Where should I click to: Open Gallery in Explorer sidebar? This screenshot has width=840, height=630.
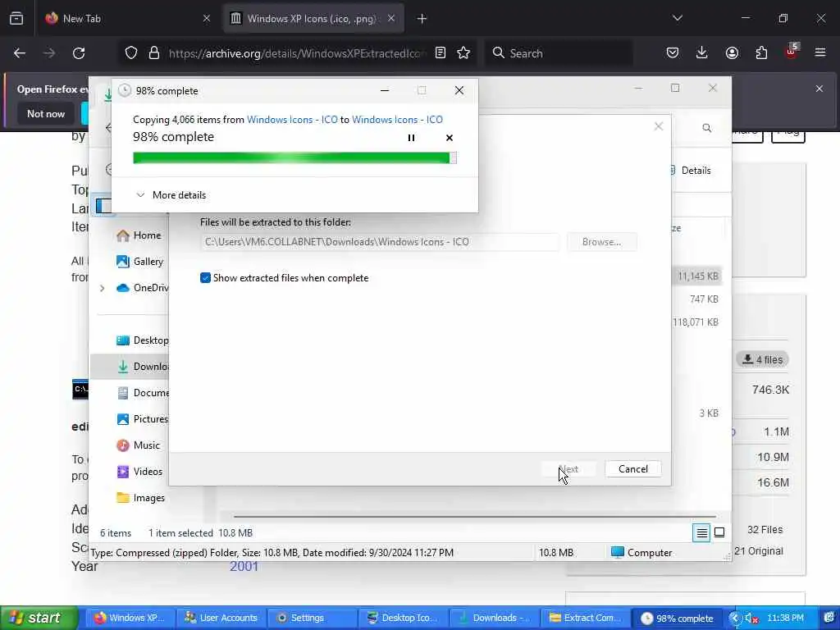139,262
